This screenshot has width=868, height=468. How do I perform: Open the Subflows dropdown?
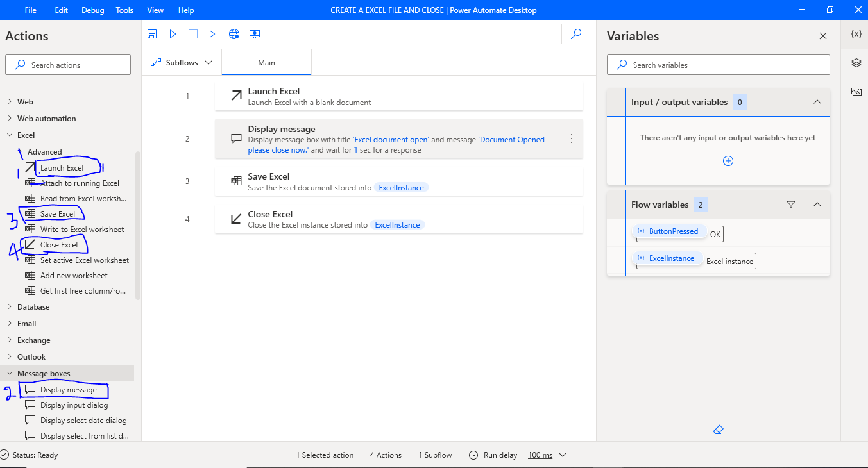tap(181, 63)
